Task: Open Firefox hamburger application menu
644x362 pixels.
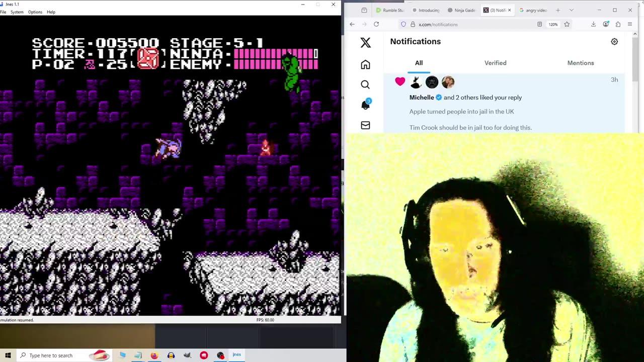Action: (x=630, y=24)
